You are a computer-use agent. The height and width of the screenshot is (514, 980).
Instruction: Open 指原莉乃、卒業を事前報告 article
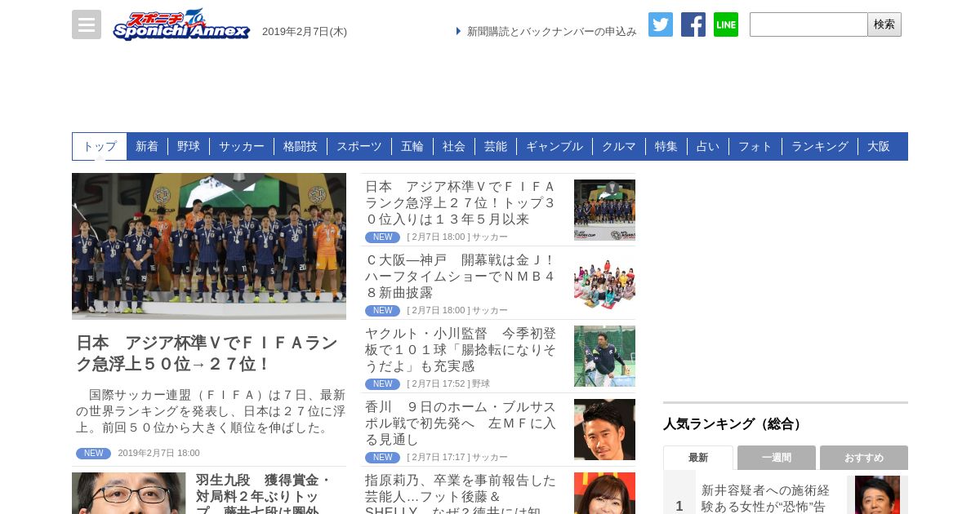click(x=461, y=494)
